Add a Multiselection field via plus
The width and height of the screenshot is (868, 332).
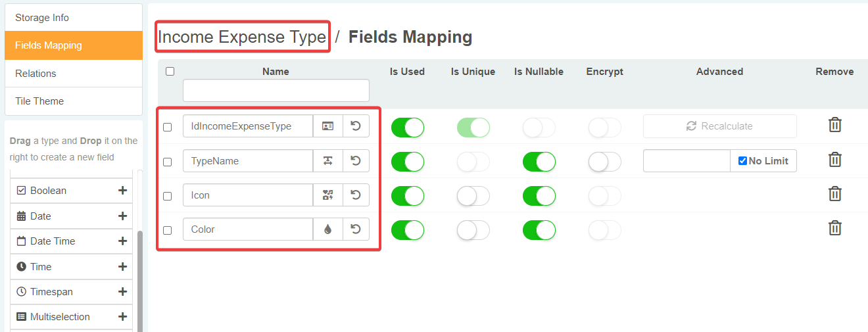coord(122,317)
